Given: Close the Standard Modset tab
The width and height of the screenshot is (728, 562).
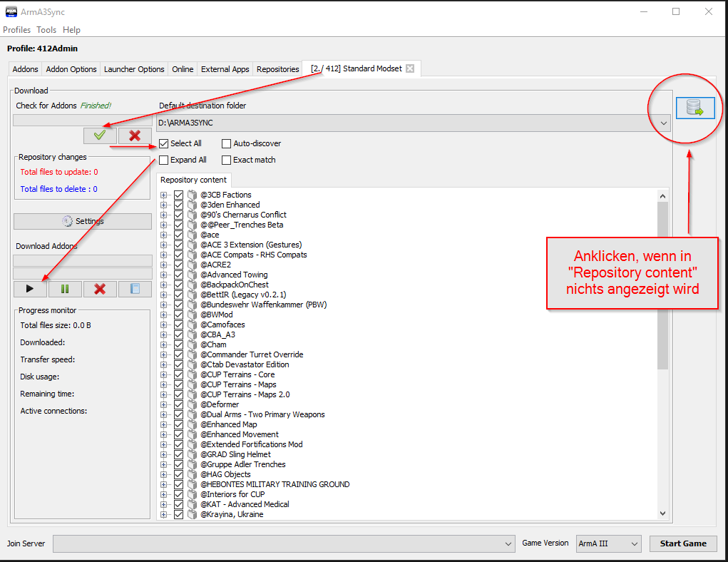Looking at the screenshot, I should pos(410,69).
